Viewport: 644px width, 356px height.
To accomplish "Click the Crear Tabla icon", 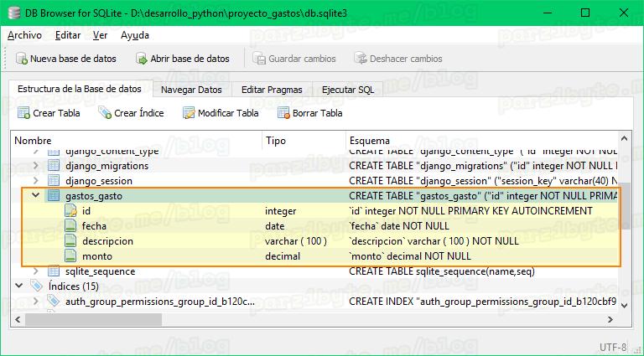I will (23, 113).
